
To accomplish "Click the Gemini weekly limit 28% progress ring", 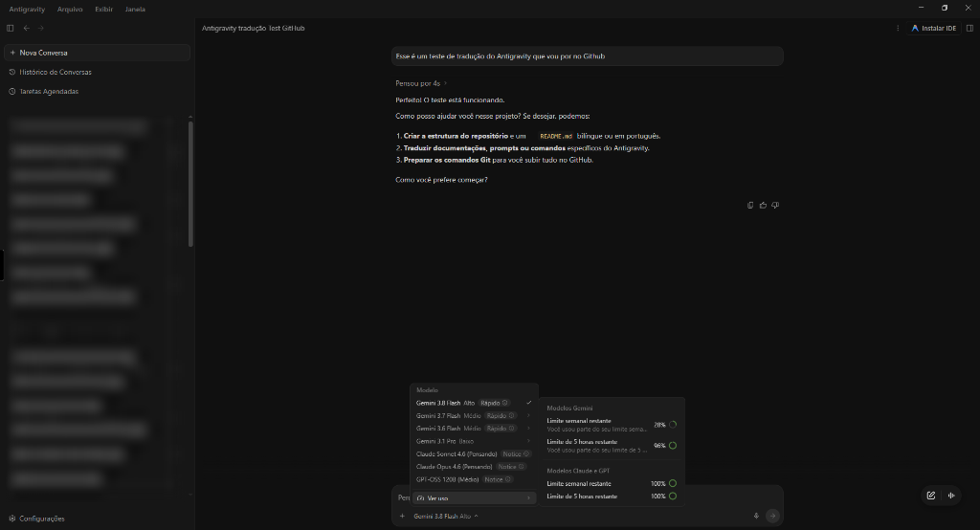I will (673, 425).
